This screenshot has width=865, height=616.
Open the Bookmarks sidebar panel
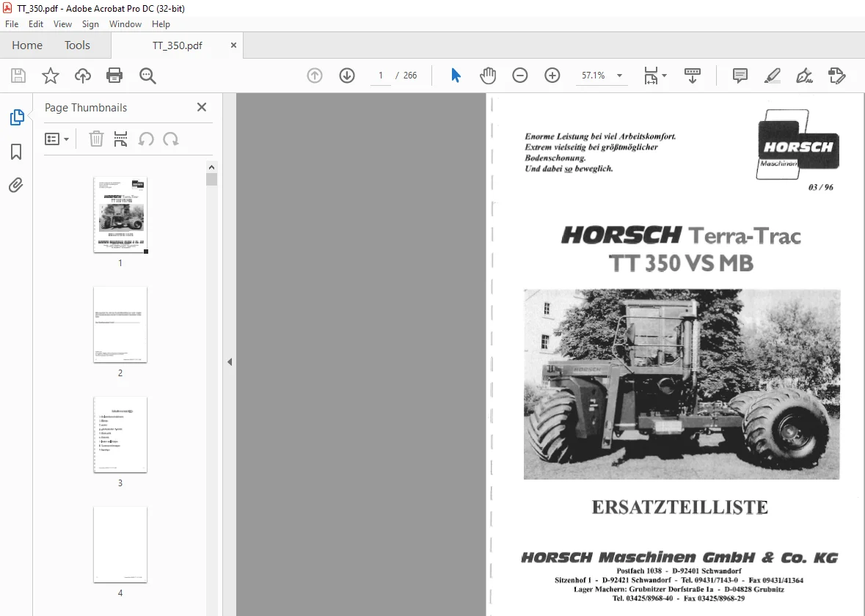(16, 152)
